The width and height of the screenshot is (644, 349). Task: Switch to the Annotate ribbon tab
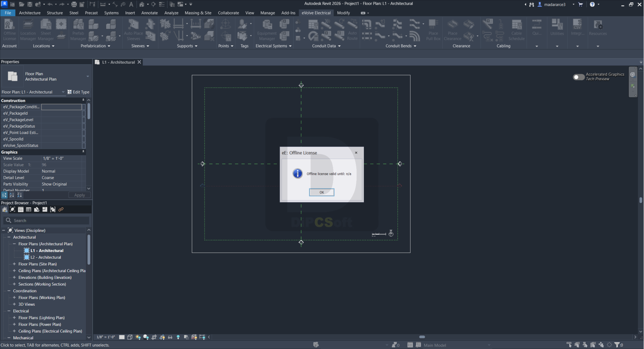coord(150,13)
